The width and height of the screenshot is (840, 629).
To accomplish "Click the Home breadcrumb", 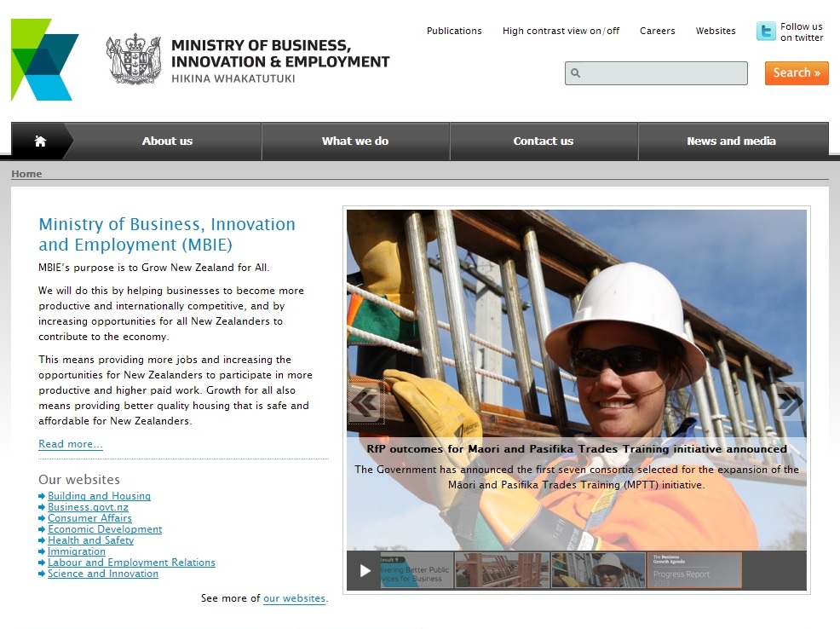I will [26, 174].
